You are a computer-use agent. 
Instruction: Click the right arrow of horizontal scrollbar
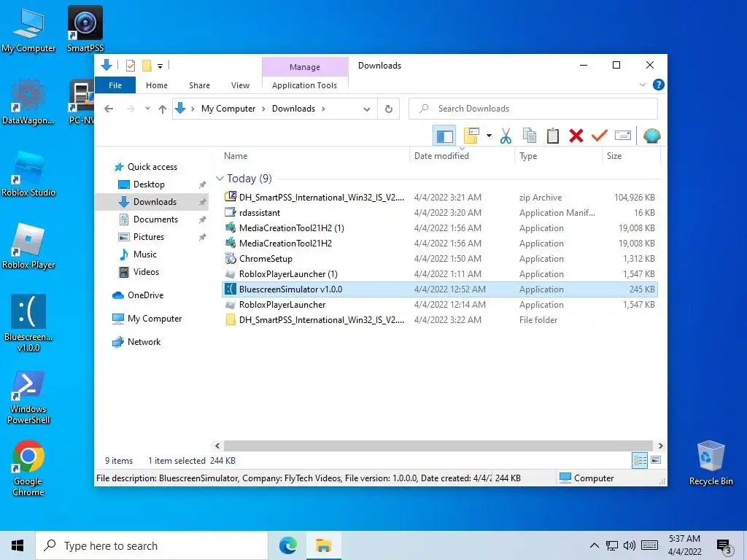[660, 446]
